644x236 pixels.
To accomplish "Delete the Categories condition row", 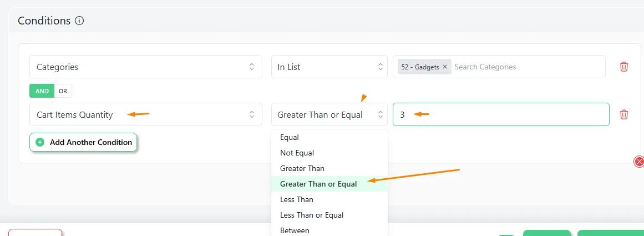I will pos(624,67).
